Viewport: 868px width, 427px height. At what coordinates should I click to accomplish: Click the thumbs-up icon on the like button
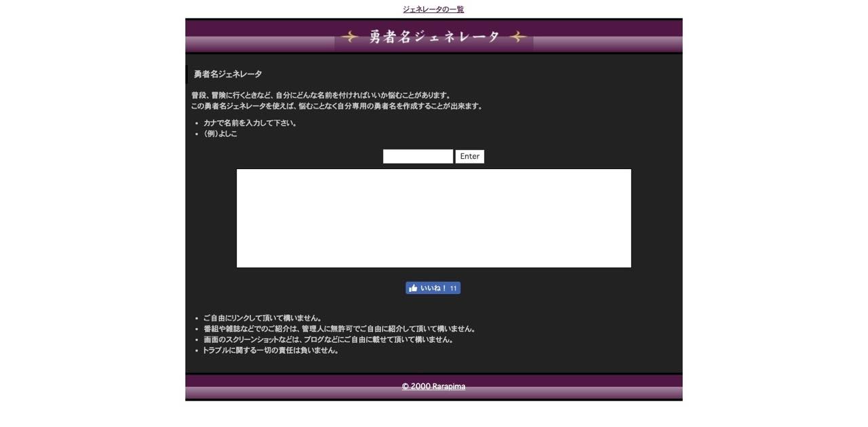[x=414, y=287]
